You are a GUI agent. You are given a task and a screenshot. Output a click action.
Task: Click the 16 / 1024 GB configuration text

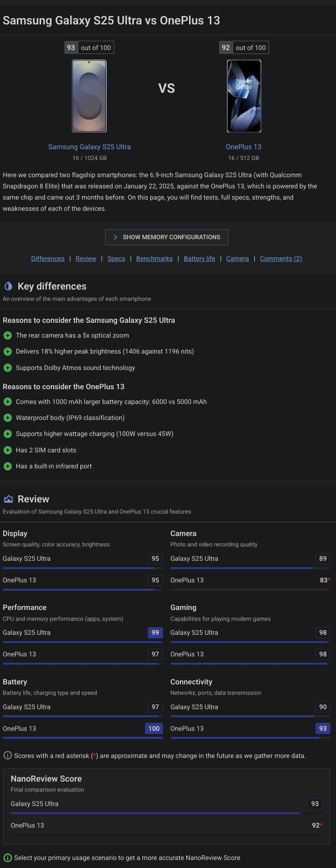89,158
